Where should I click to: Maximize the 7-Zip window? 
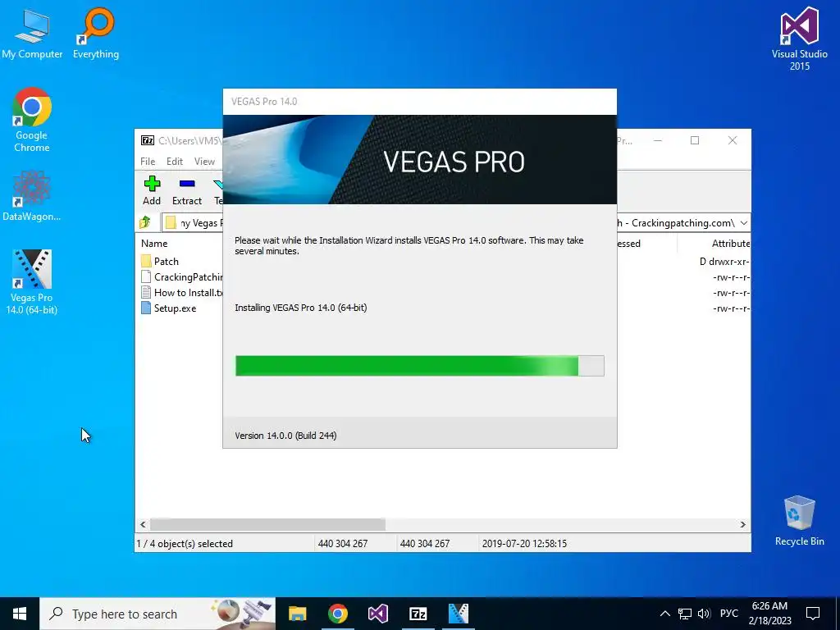point(695,140)
